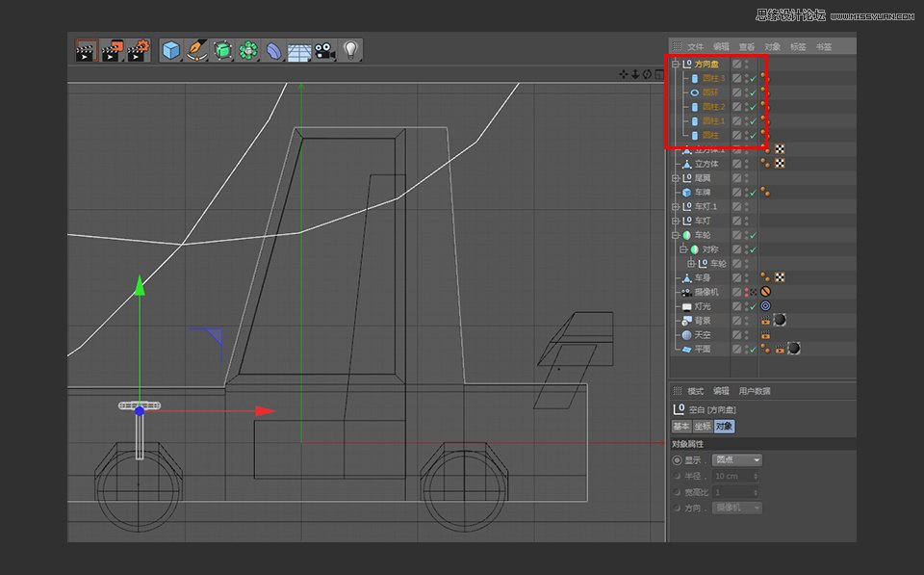Viewport: 924px width, 575px height.
Task: Click the 基本 button in the attributes panel
Action: pos(680,426)
